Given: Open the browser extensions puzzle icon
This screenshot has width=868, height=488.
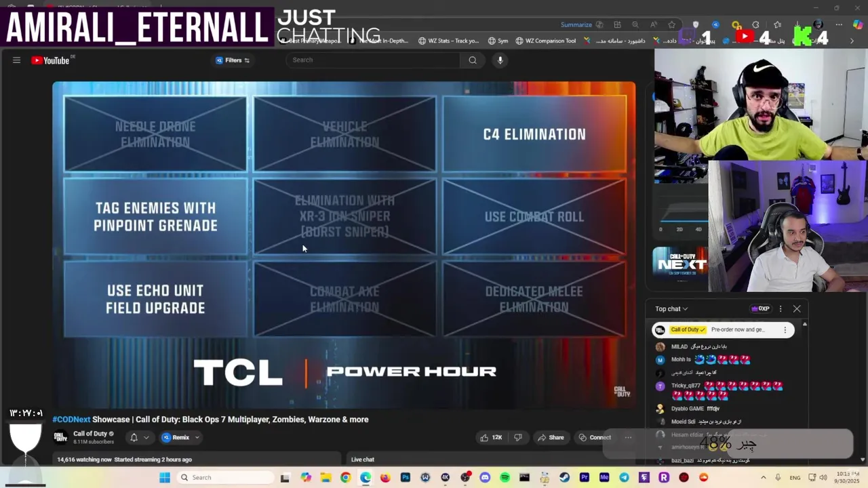Looking at the screenshot, I should [755, 24].
